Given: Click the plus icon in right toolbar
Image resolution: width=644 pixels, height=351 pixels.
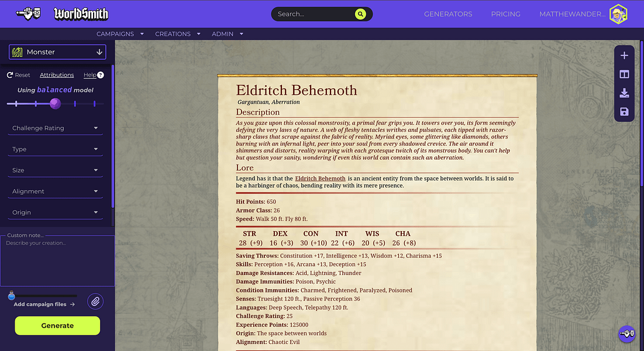Looking at the screenshot, I should pyautogui.click(x=624, y=56).
